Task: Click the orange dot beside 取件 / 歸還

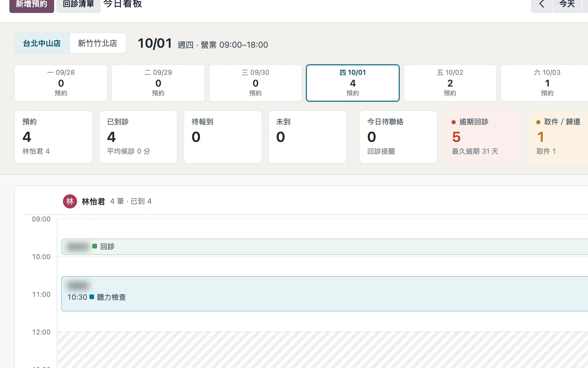Action: coord(538,122)
